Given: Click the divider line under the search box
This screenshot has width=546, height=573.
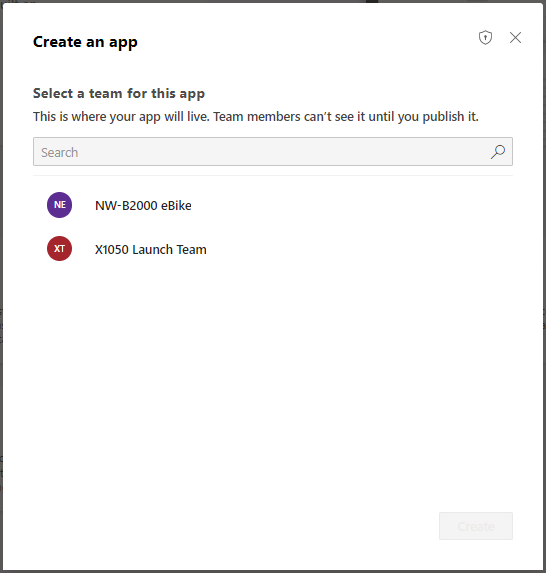Looking at the screenshot, I should tap(273, 175).
